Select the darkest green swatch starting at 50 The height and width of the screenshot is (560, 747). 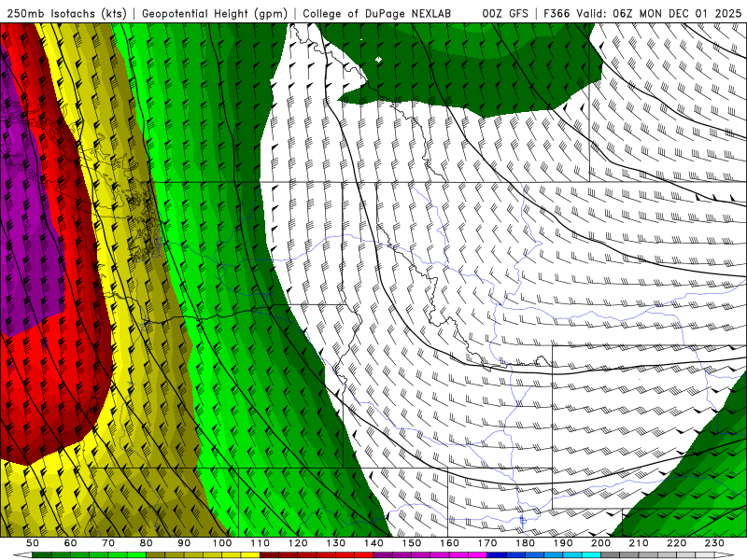(x=41, y=555)
